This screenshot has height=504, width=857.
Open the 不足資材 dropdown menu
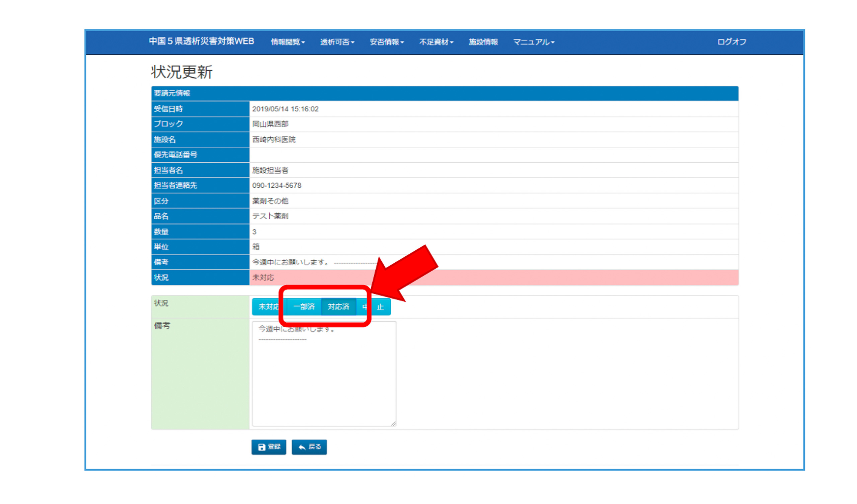(x=436, y=42)
